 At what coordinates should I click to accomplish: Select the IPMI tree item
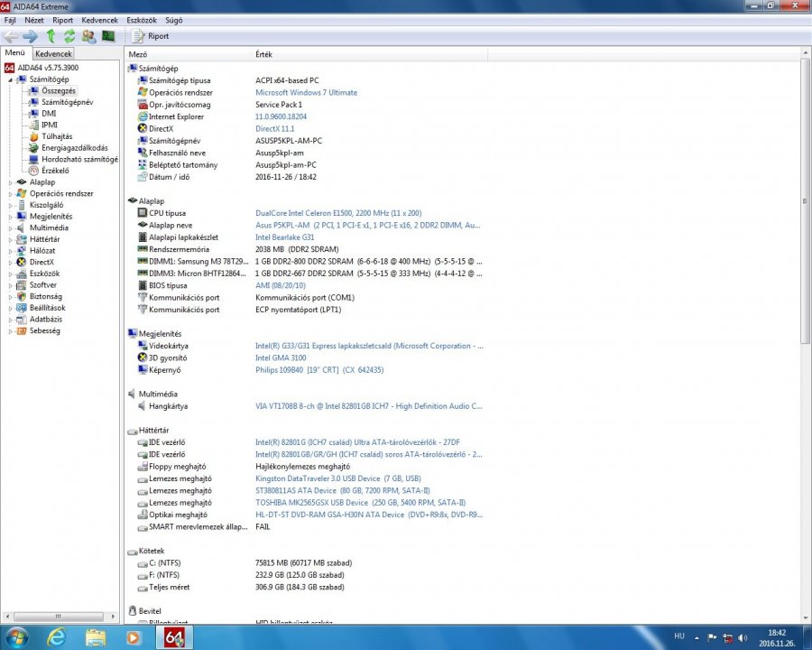click(x=50, y=125)
